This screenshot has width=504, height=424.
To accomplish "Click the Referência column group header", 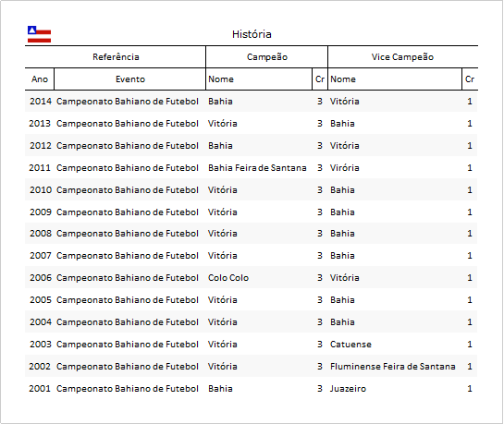I will [x=116, y=57].
